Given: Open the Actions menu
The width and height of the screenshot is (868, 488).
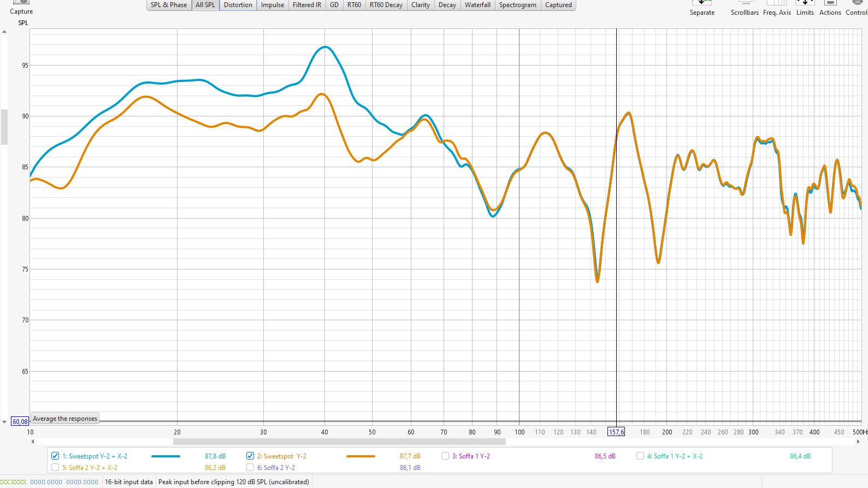Looking at the screenshot, I should [x=830, y=8].
